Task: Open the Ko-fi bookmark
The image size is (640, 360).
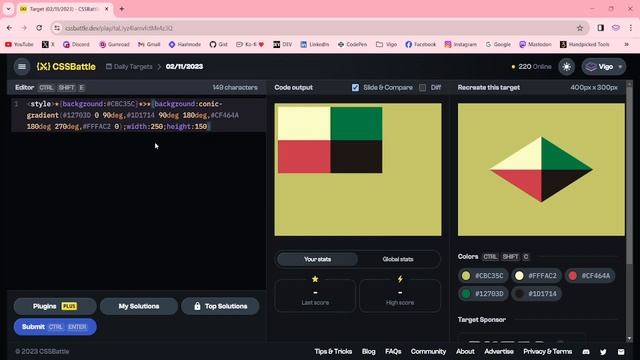Action: (250, 44)
